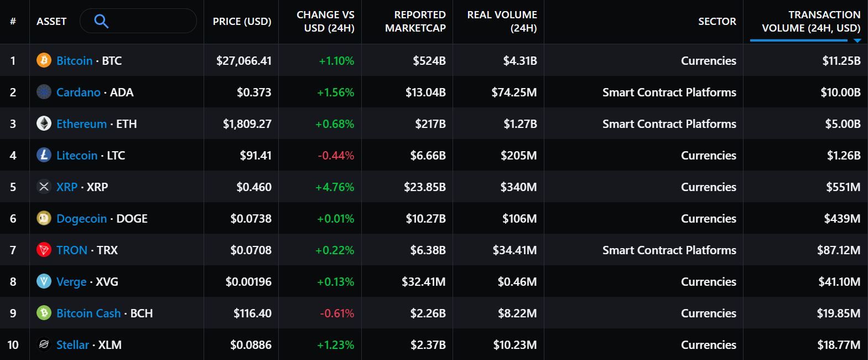The image size is (868, 360).
Task: Sort by Reported Marketcap header
Action: click(415, 22)
